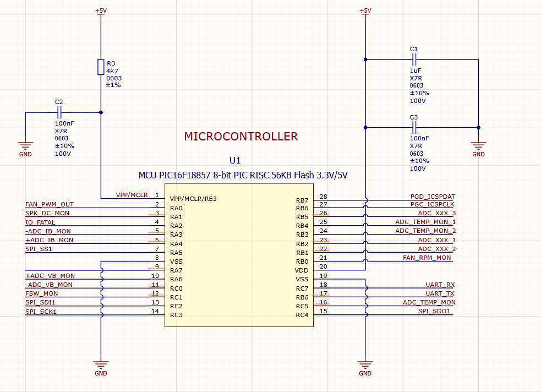Select the PGD_ICSPDAT net label
541x392 pixels.
pyautogui.click(x=433, y=197)
